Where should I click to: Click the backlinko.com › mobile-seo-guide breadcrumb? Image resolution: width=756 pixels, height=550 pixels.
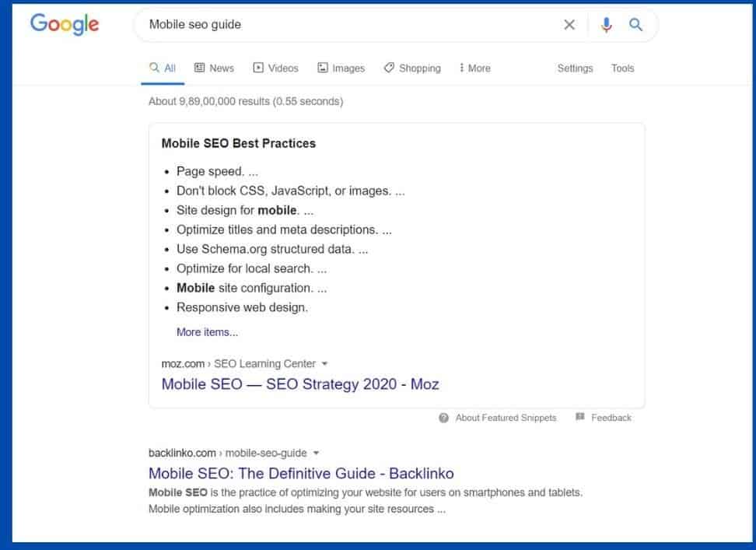(x=228, y=453)
